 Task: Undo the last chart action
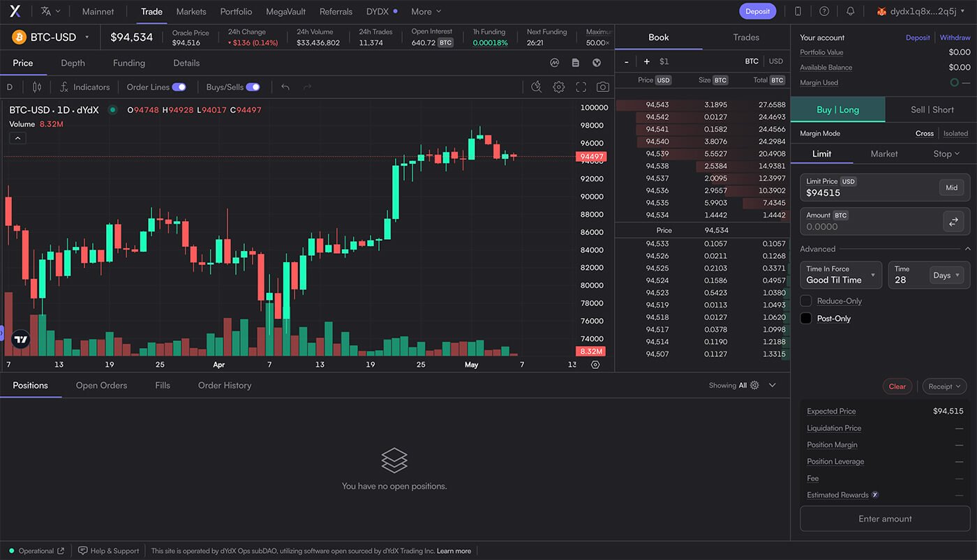pos(285,86)
